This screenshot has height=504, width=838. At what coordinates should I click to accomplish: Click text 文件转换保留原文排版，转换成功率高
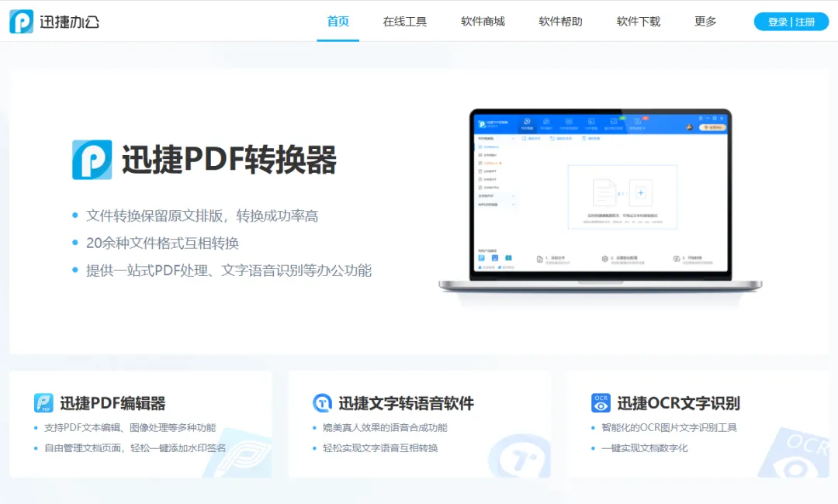pos(202,216)
